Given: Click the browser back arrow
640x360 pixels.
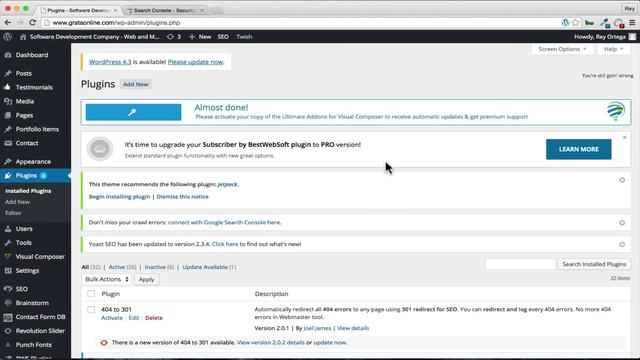Looking at the screenshot, I should (x=8, y=23).
